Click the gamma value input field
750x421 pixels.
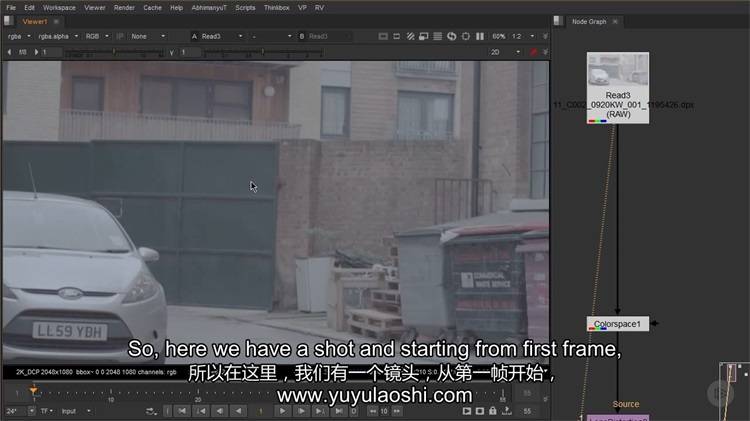point(190,52)
